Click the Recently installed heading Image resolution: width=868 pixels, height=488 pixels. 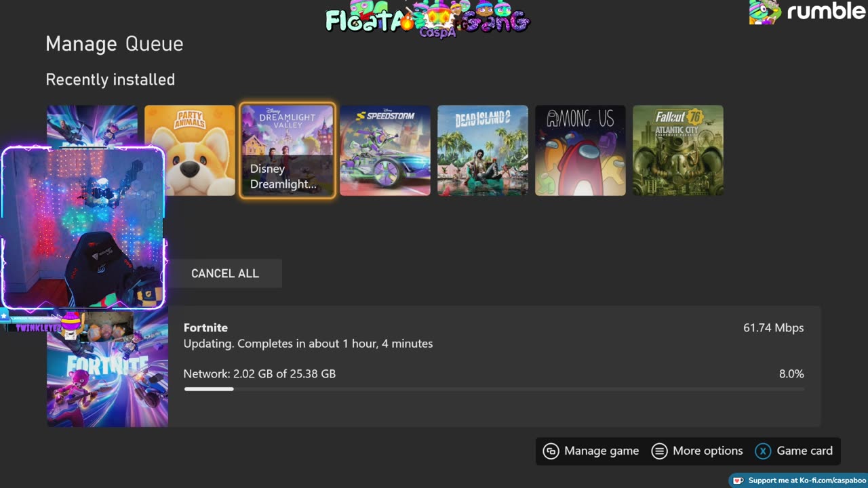(x=111, y=79)
